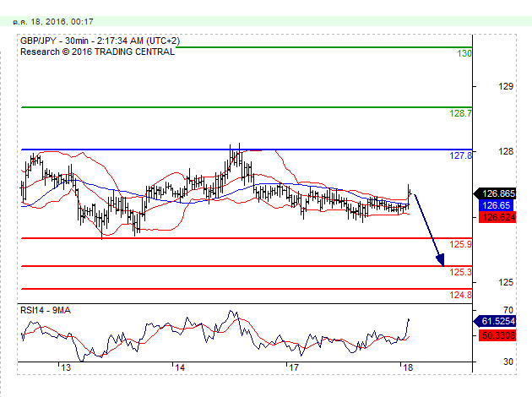
Task: Click the GBP/JPY 30min chart title
Action: [x=100, y=41]
